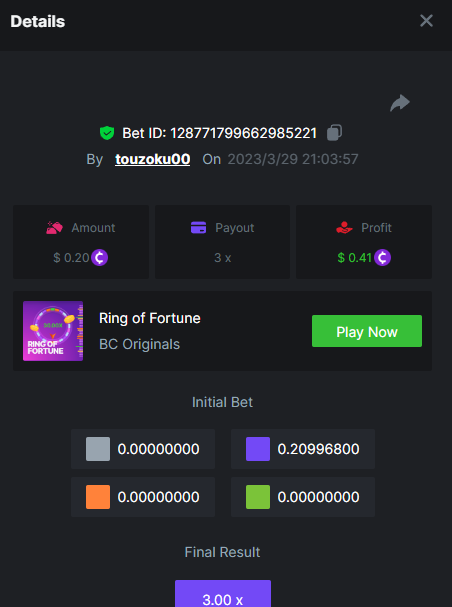Click the Amount money bag icon
Image resolution: width=452 pixels, height=607 pixels.
pos(55,228)
